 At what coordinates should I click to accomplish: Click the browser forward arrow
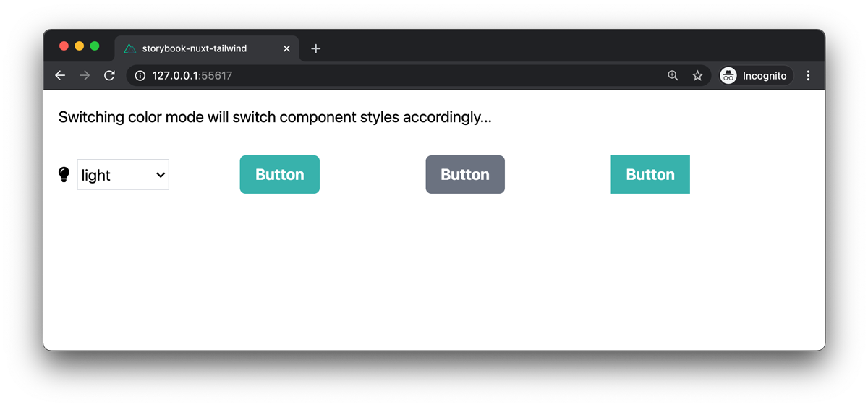coord(85,75)
